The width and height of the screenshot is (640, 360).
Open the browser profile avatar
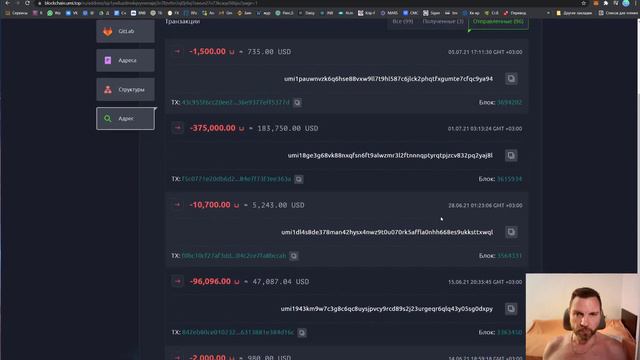[626, 3]
